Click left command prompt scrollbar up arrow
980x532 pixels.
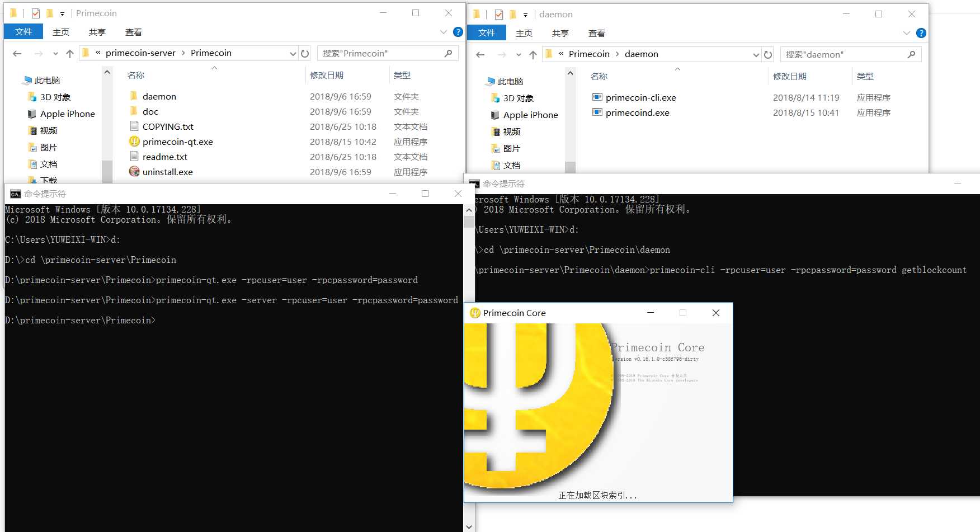coord(469,210)
